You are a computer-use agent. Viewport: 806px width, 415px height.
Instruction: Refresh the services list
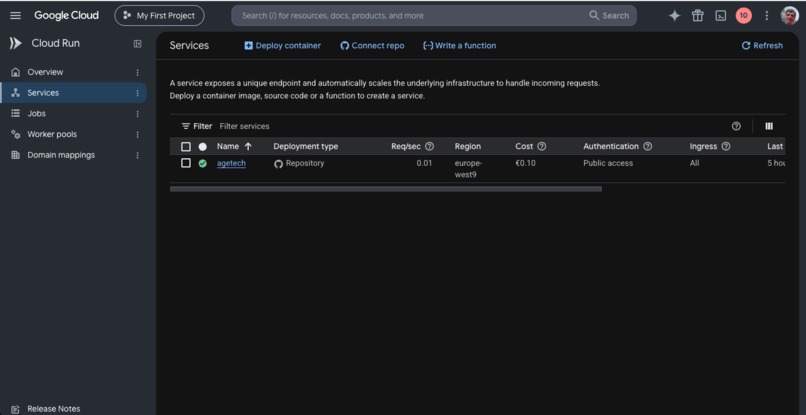[762, 45]
